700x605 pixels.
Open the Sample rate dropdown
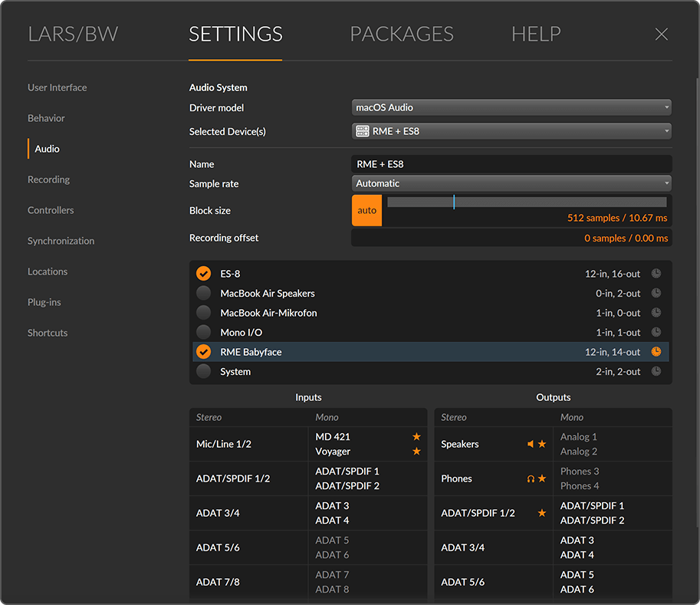pos(511,183)
